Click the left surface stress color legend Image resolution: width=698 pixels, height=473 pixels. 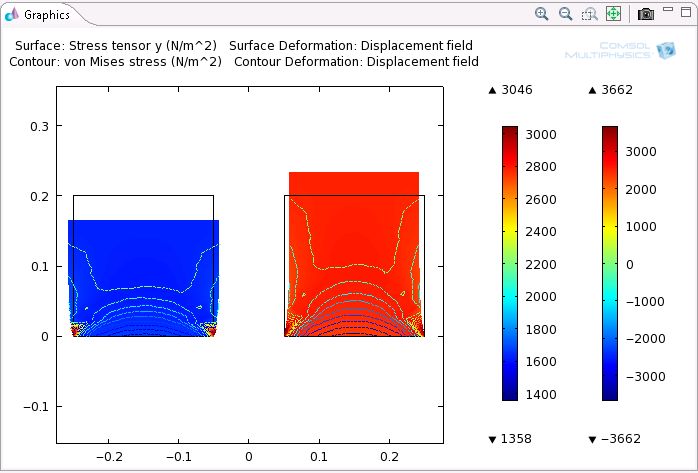click(510, 263)
